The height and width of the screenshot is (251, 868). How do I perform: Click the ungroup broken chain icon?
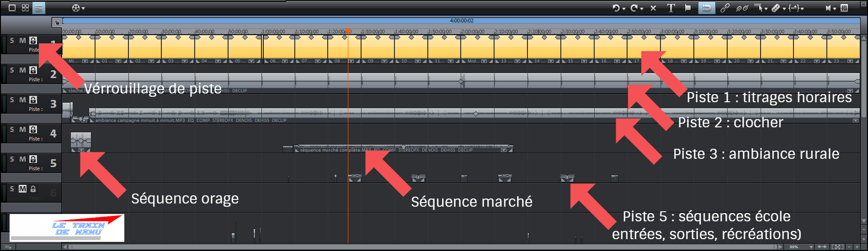[x=741, y=8]
